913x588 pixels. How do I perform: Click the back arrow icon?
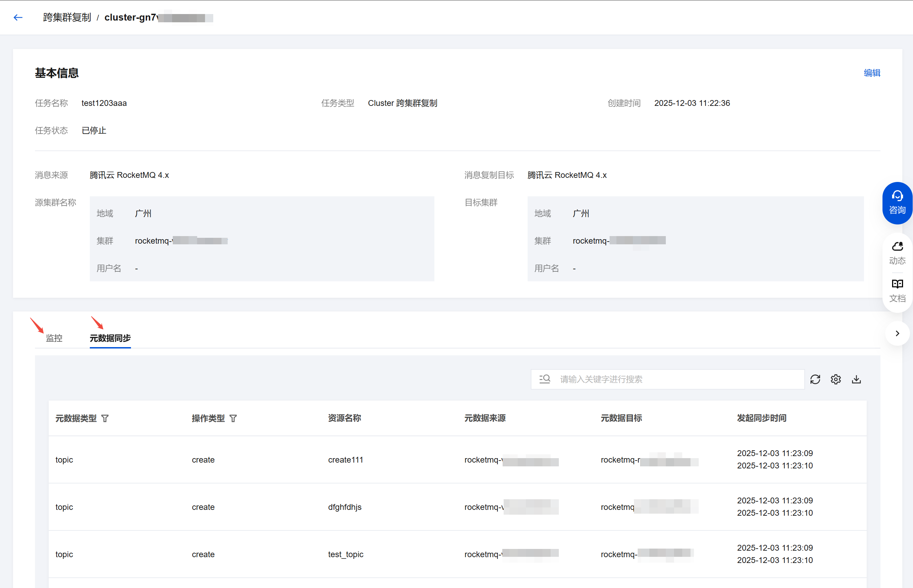[x=18, y=17]
